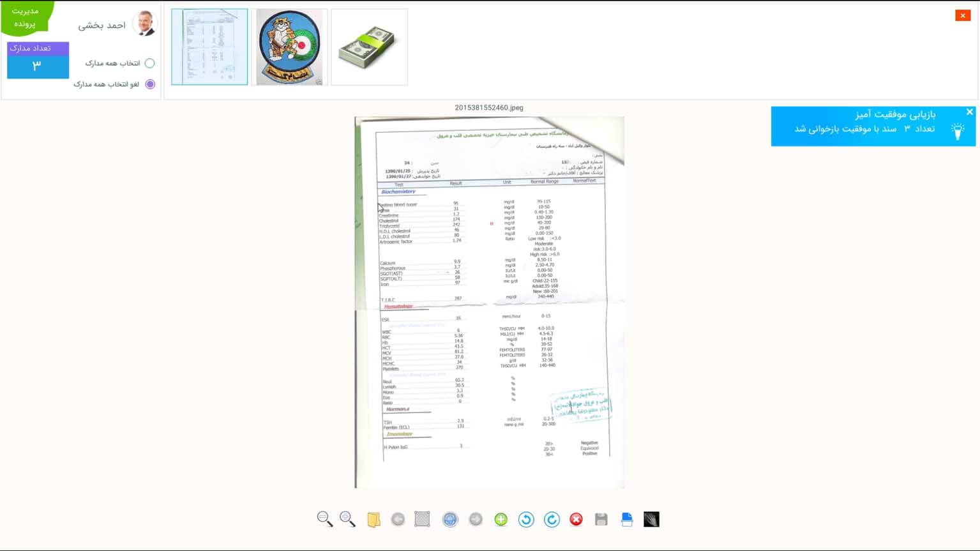Viewport: 980px width, 551px height.
Task: Go to next document with right arrow
Action: tap(476, 520)
